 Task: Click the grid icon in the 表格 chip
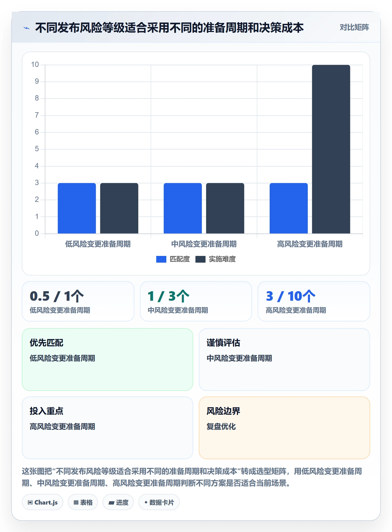[x=76, y=503]
